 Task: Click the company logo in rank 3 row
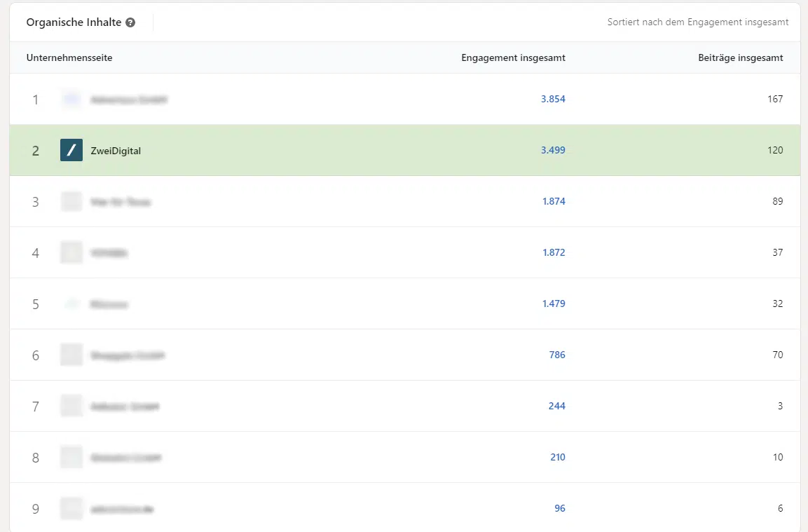pyautogui.click(x=71, y=202)
